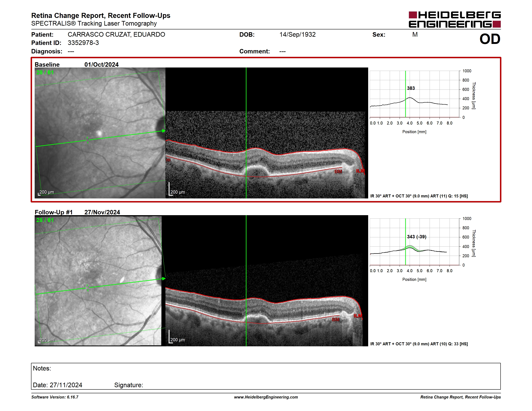Click the Sex value 'M'
The image size is (532, 411).
[415, 35]
